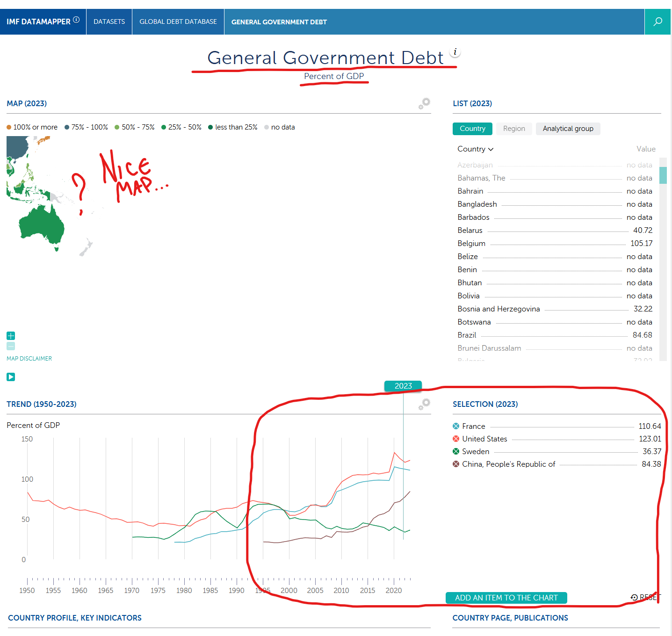Select Azerbaijan in country list
The image size is (672, 636).
tap(555, 165)
